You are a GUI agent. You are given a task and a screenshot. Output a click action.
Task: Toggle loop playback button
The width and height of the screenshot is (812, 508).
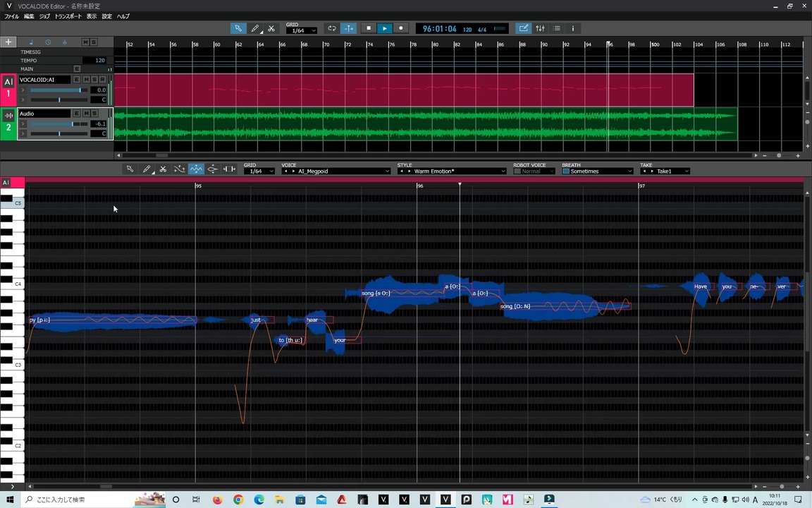(x=332, y=28)
